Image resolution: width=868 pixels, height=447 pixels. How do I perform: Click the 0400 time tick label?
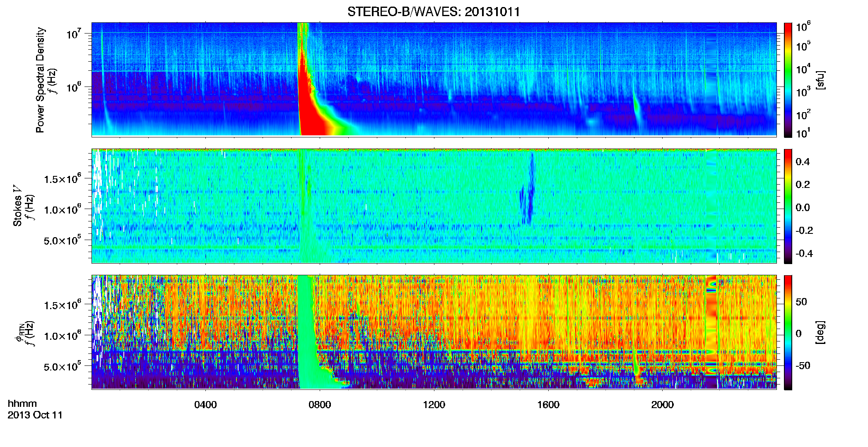205,405
